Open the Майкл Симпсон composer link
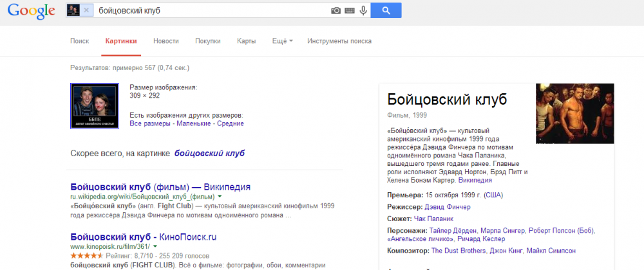 [x=551, y=251]
